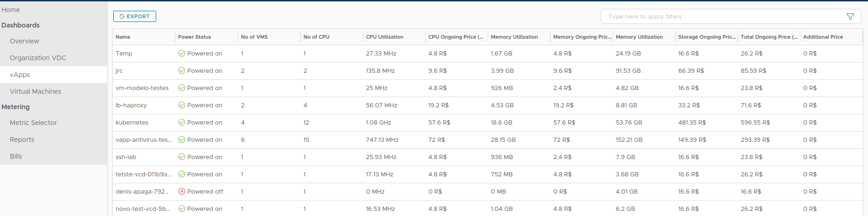This screenshot has width=868, height=216.
Task: Click the Powered on icon for jrc row
Action: click(182, 70)
